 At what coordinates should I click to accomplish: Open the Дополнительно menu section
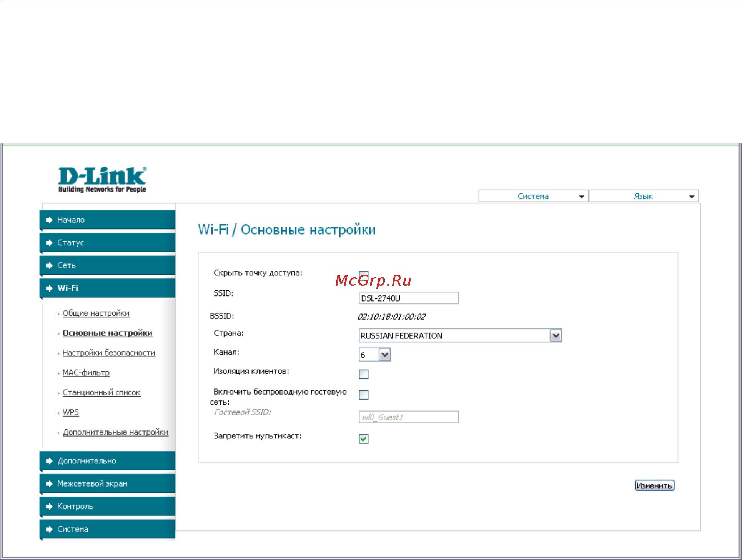pos(107,461)
